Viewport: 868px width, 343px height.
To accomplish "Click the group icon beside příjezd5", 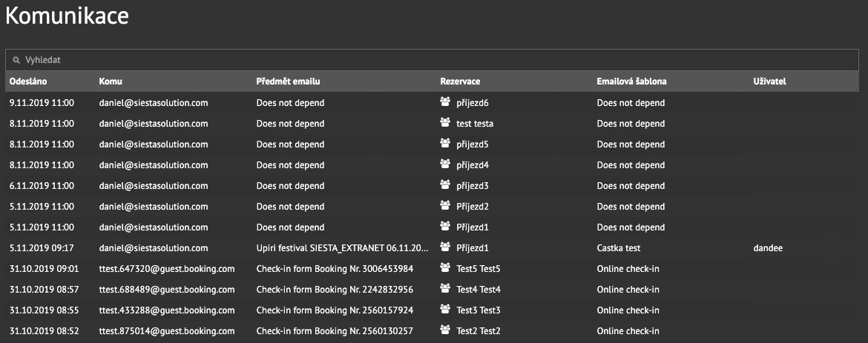I will pyautogui.click(x=445, y=143).
